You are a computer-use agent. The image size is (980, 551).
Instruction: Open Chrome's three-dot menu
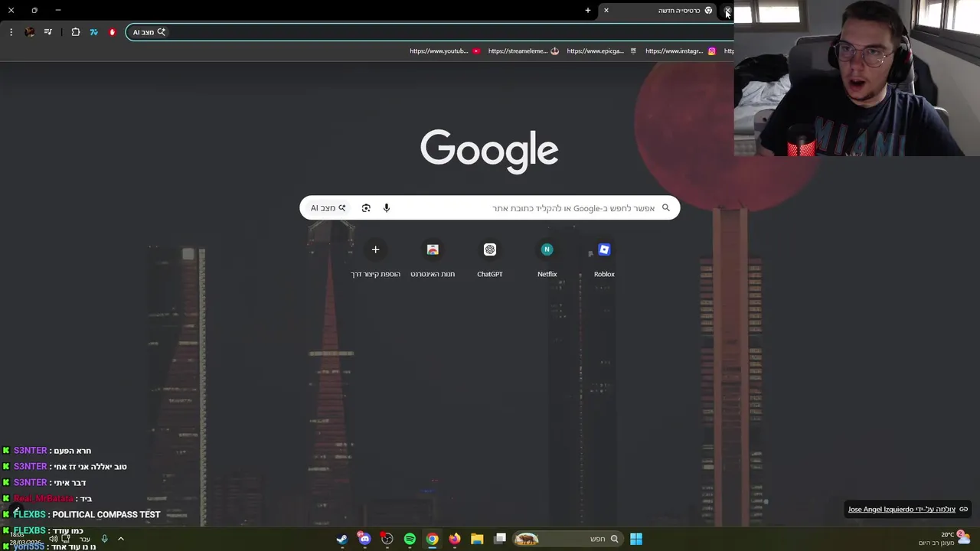(x=11, y=32)
